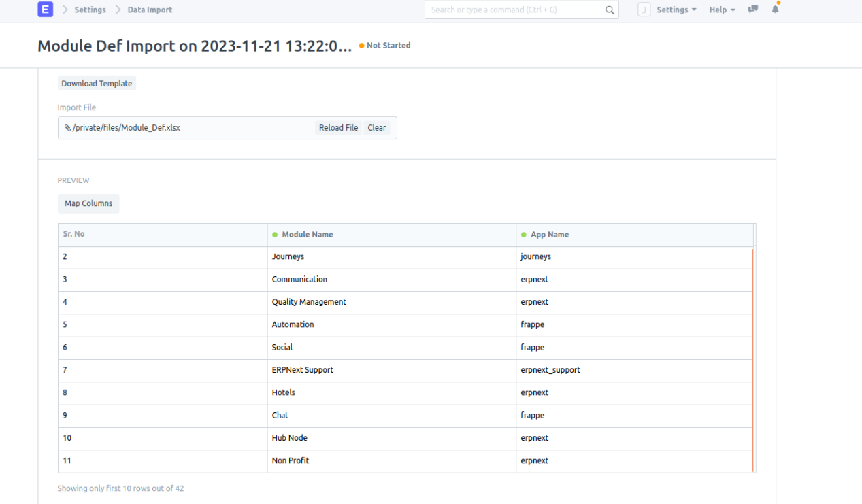This screenshot has height=504, width=862.
Task: Click the paperclip attachment icon
Action: (67, 128)
